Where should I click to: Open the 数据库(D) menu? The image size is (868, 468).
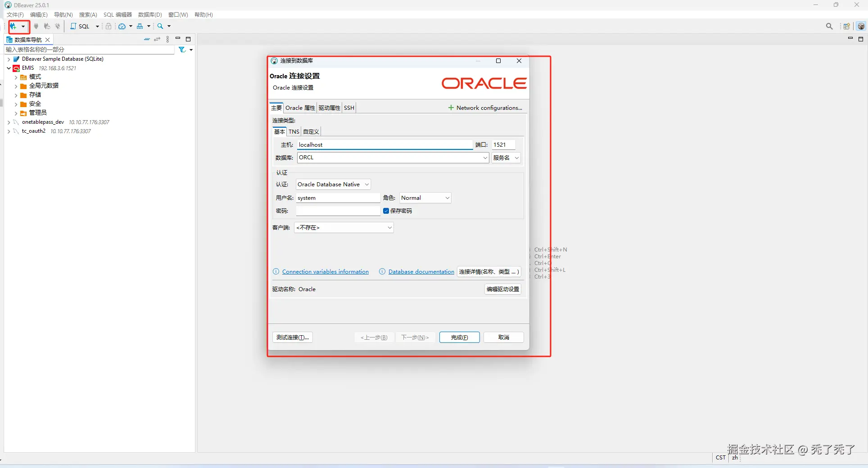pos(150,15)
